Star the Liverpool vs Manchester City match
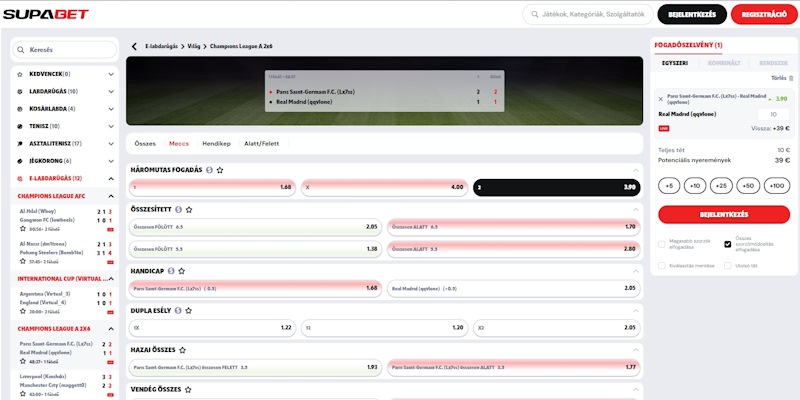The height and width of the screenshot is (400, 800). [22, 394]
